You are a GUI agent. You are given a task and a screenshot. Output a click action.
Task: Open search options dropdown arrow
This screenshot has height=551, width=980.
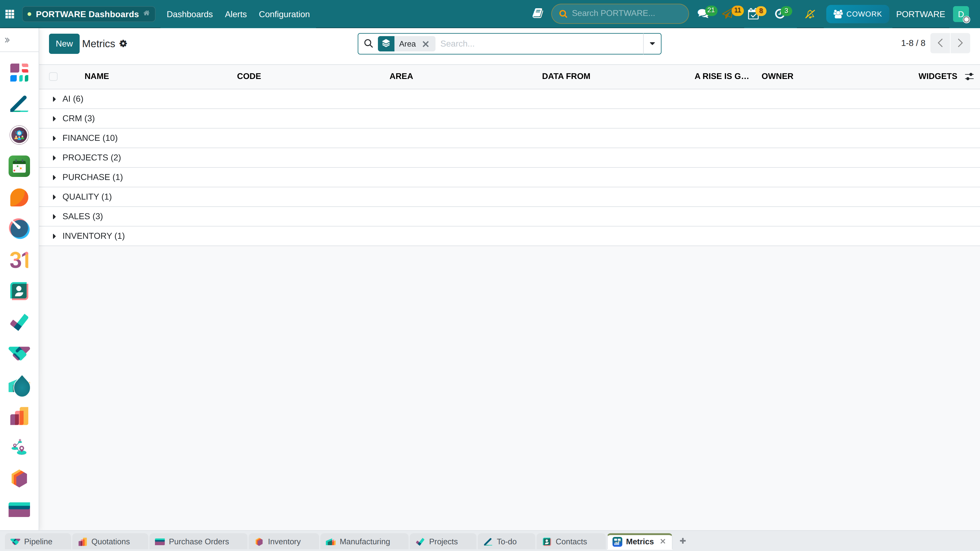[x=652, y=43]
